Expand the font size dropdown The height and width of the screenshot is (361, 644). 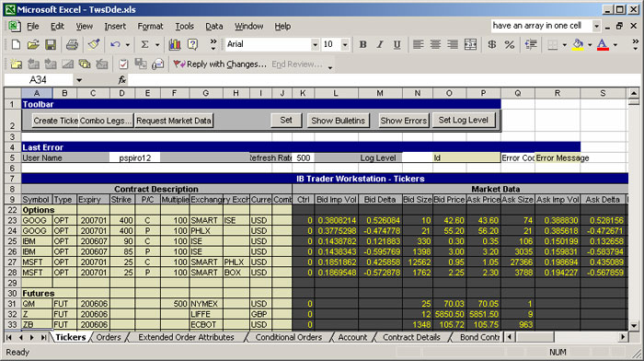pyautogui.click(x=345, y=44)
